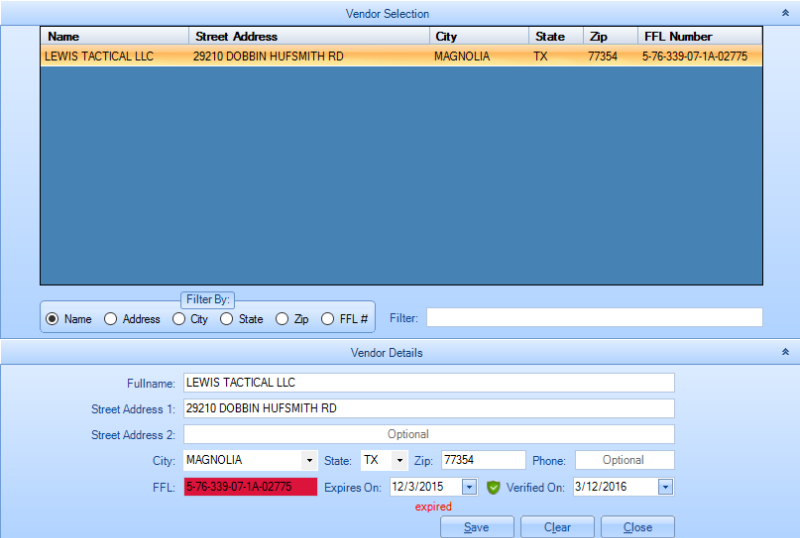Click the Street Address 1 field

tap(429, 408)
